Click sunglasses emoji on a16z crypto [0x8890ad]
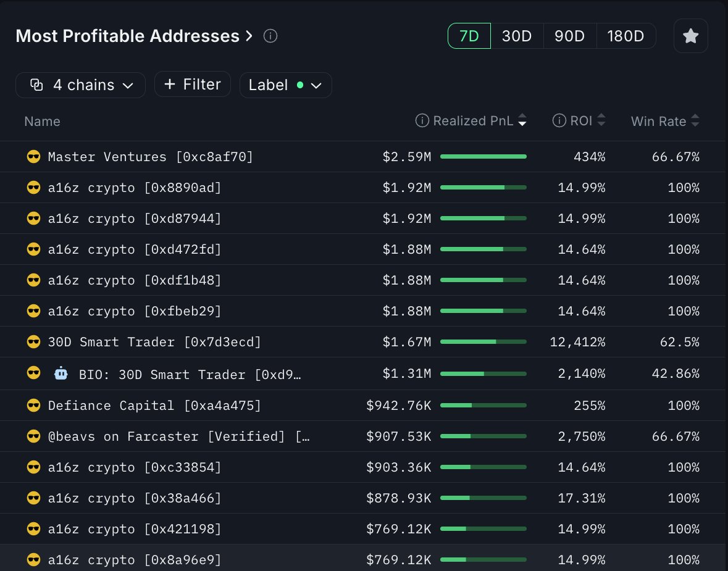The width and height of the screenshot is (728, 571). pyautogui.click(x=33, y=188)
